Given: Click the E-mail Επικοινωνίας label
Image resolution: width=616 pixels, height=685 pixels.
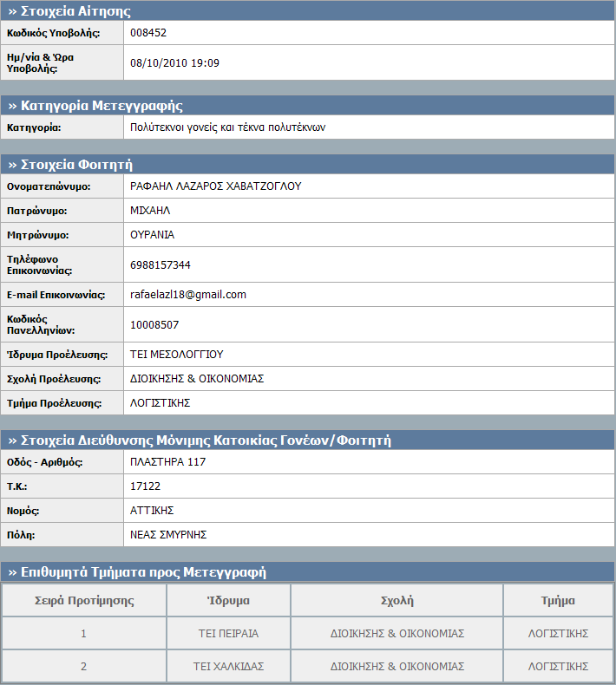Looking at the screenshot, I should point(56,295).
